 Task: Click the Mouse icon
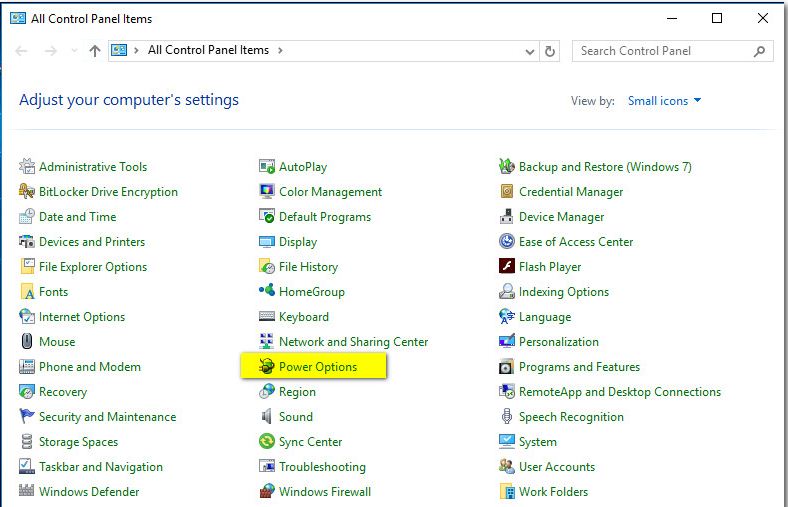(27, 341)
